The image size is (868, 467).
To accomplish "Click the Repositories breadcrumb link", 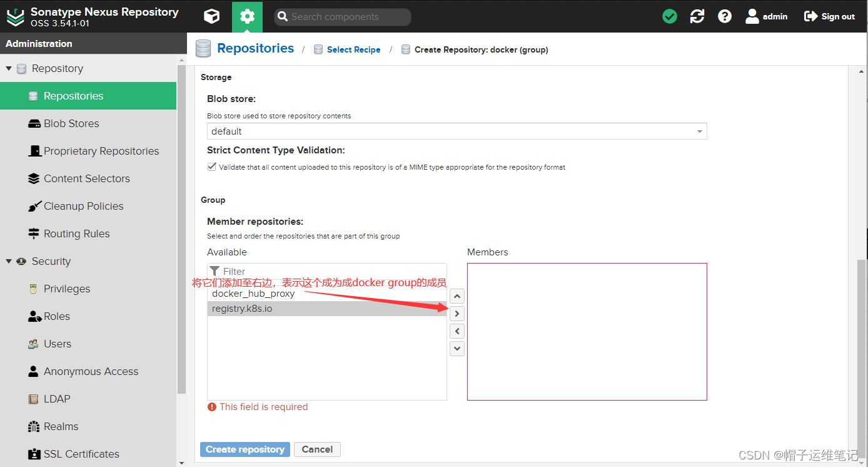I will [255, 48].
